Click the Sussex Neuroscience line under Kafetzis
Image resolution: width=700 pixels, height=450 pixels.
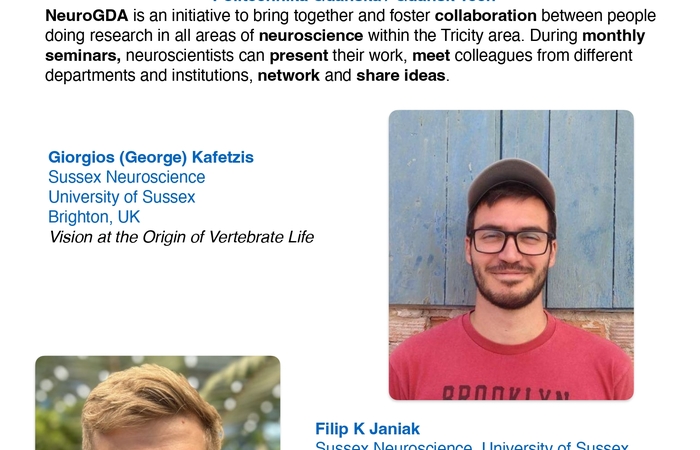coord(126,177)
